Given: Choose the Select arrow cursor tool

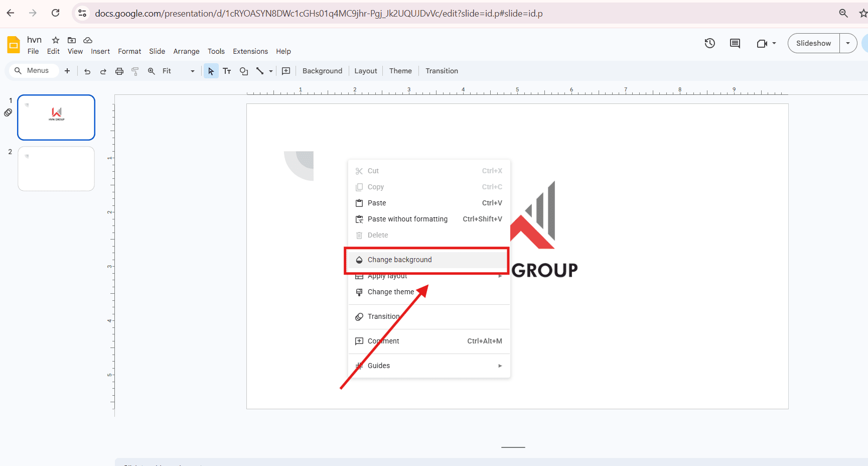Looking at the screenshot, I should coord(211,71).
